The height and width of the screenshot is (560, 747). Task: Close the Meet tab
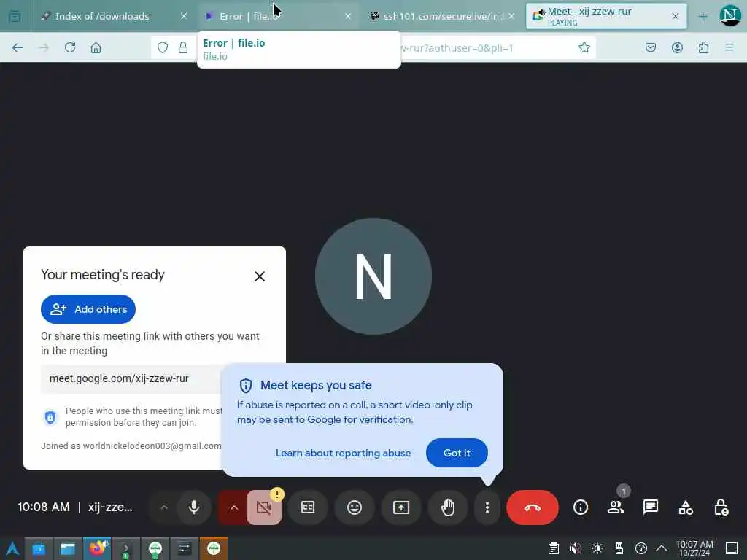pyautogui.click(x=675, y=16)
